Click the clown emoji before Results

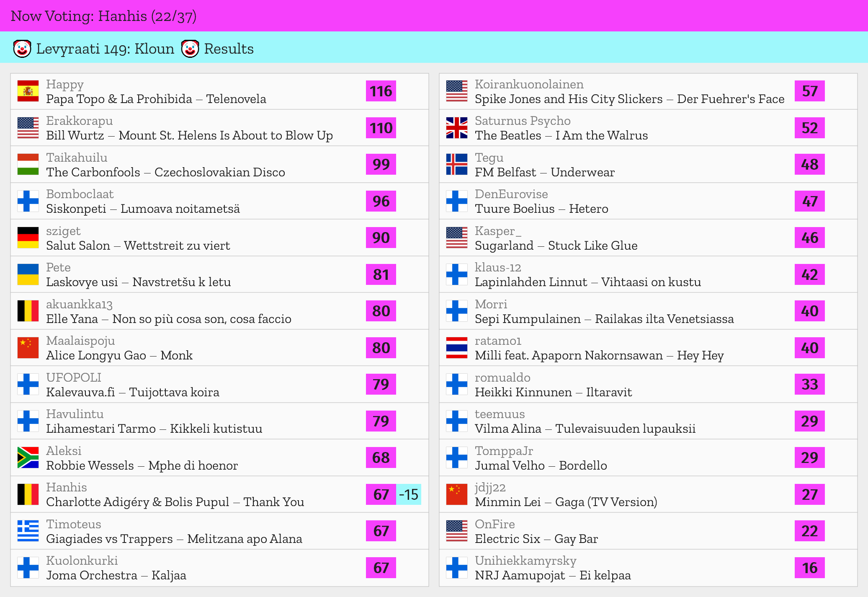[190, 49]
